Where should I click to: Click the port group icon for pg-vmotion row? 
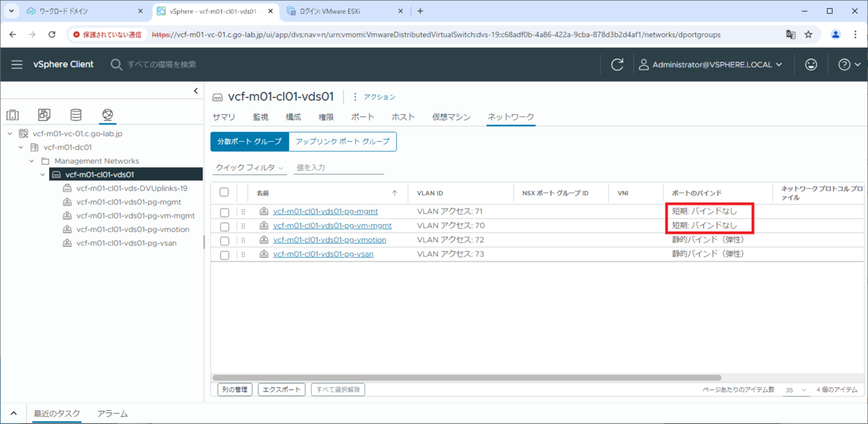(x=265, y=239)
